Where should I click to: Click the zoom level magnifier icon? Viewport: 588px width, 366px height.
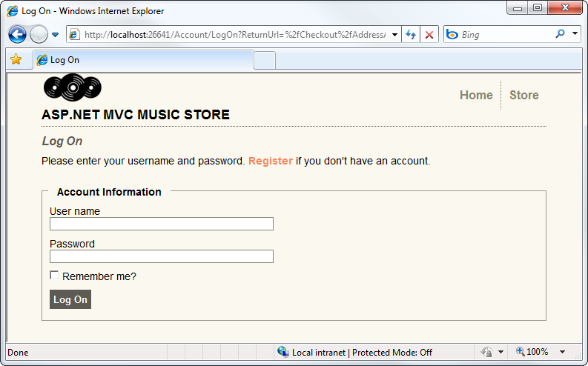click(x=520, y=352)
